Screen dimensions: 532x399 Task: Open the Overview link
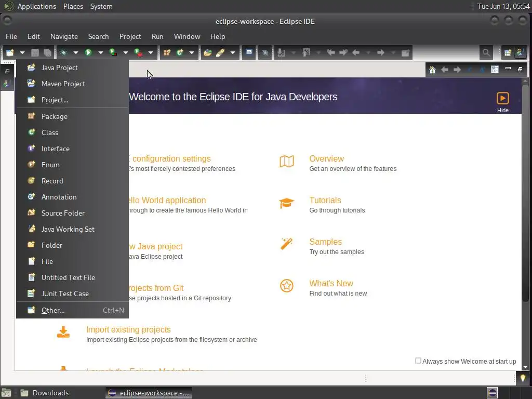tap(326, 158)
